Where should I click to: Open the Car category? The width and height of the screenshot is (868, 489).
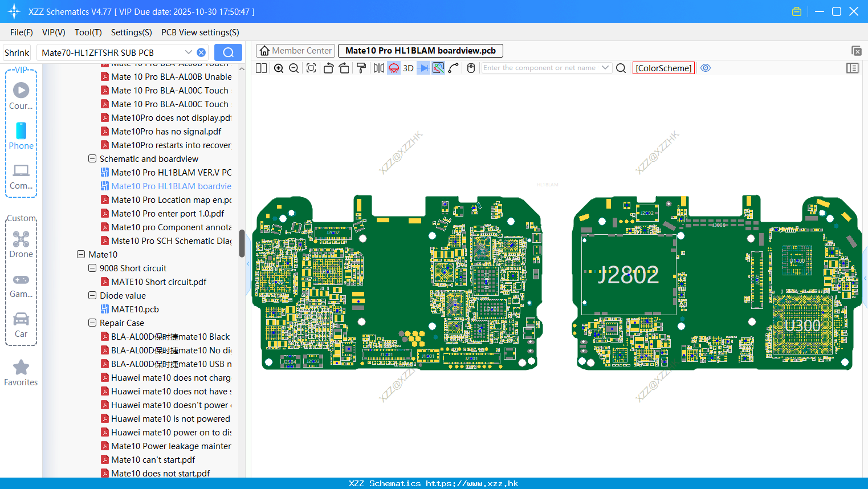(21, 325)
